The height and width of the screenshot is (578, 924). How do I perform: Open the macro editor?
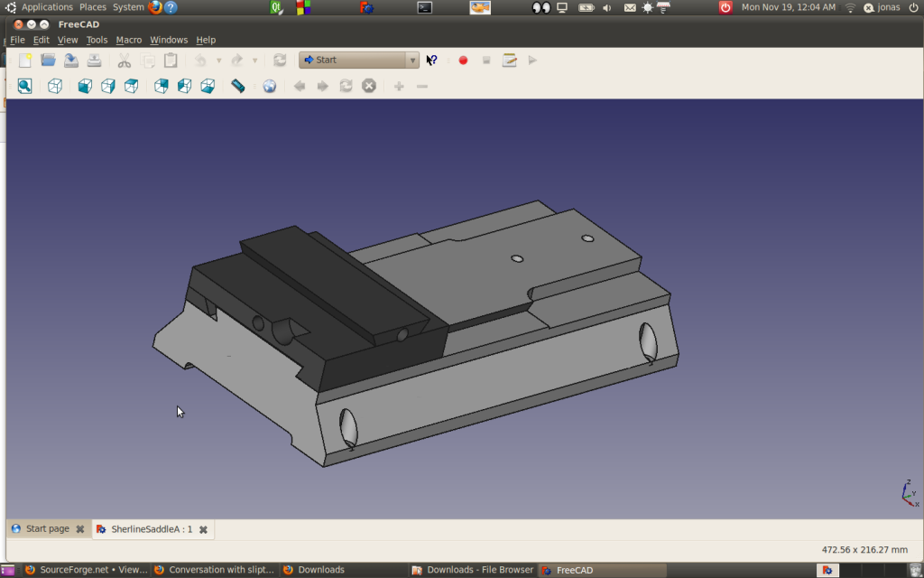click(x=509, y=60)
